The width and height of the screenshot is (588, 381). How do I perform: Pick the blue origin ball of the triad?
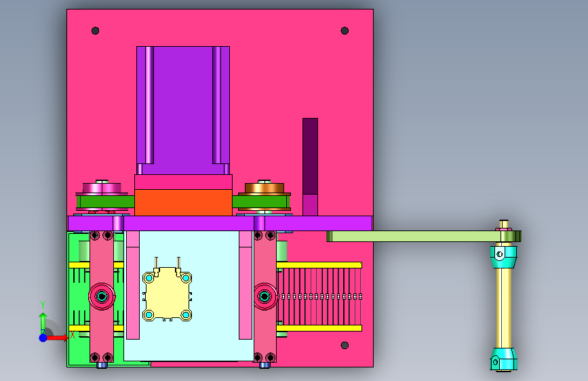coord(43,338)
